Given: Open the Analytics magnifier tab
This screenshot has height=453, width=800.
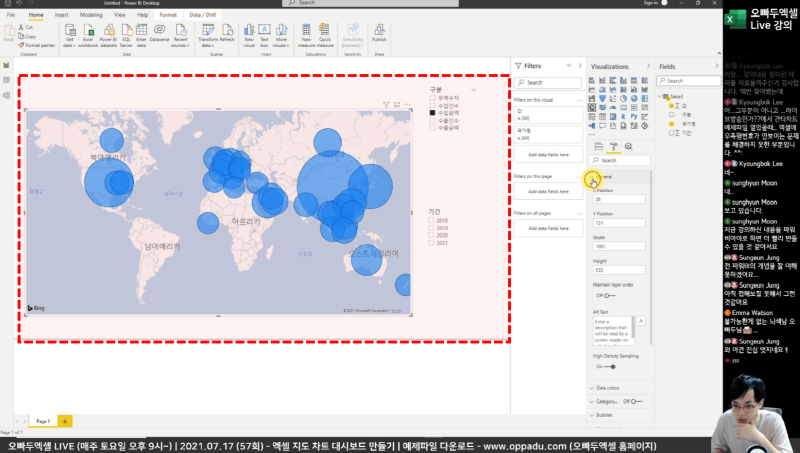Looking at the screenshot, I should [x=628, y=146].
